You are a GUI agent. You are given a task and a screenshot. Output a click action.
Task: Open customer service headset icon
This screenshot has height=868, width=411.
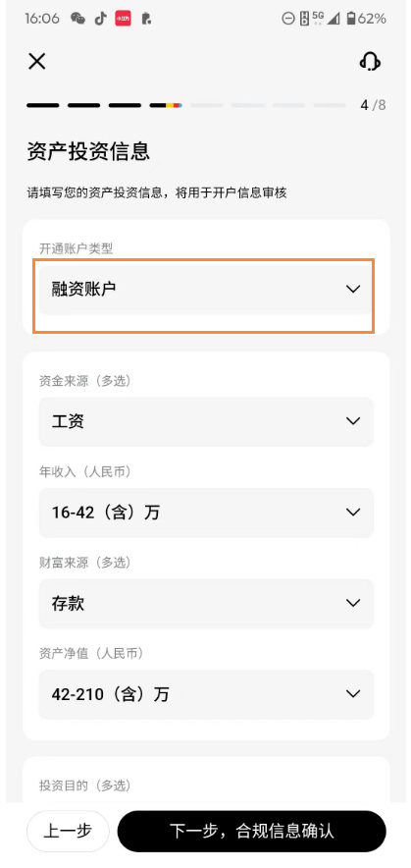pyautogui.click(x=370, y=61)
